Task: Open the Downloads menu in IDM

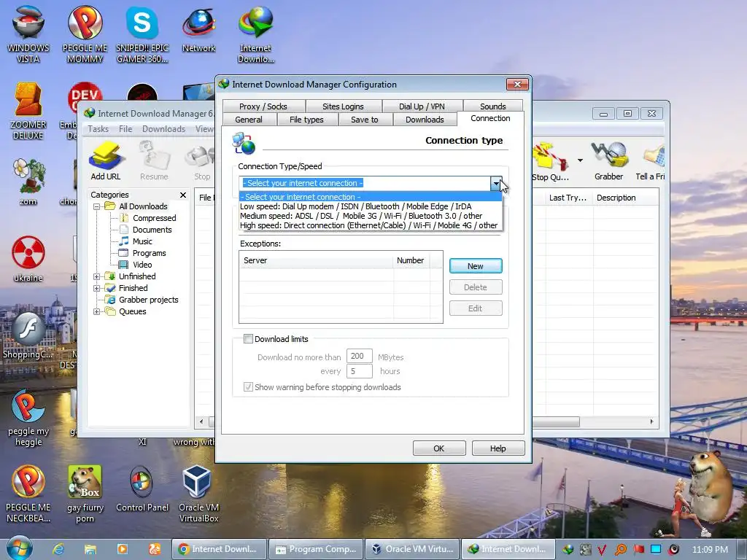Action: point(163,129)
